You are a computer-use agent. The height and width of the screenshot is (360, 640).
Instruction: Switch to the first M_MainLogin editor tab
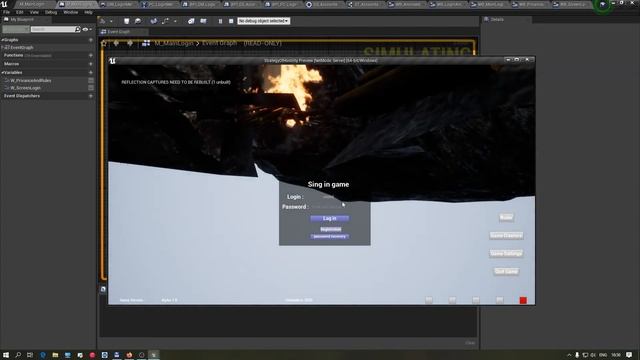click(x=33, y=4)
